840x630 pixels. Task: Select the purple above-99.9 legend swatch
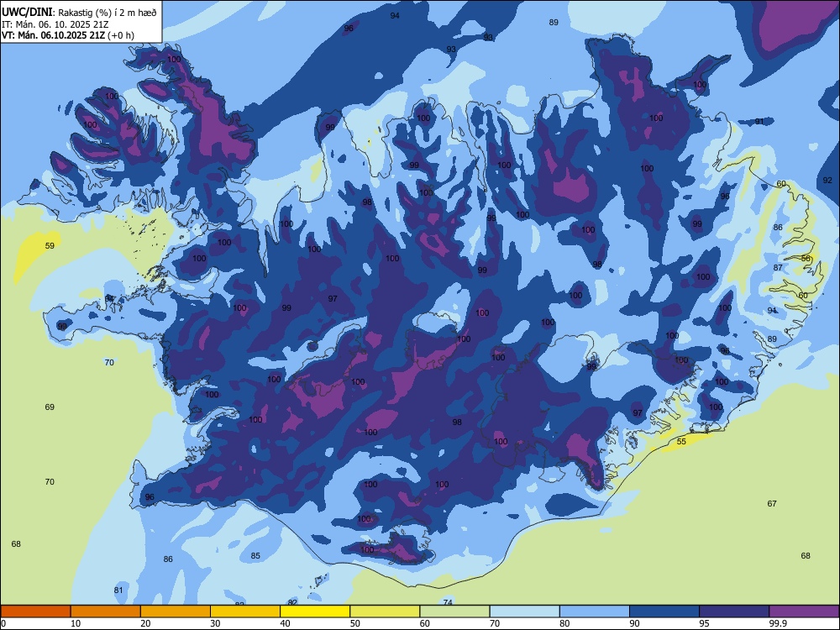coord(804,612)
